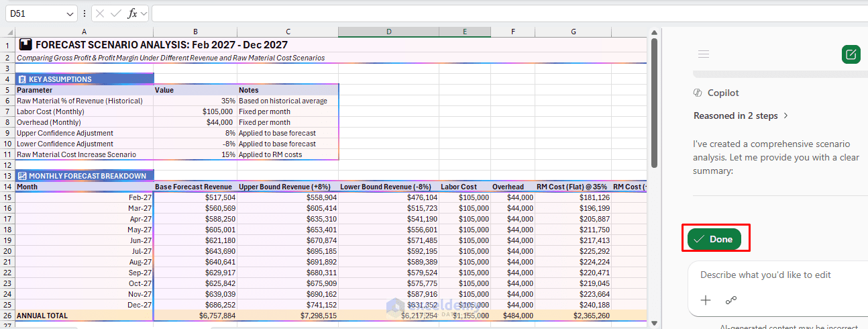868x329 pixels.
Task: Select row 14 header
Action: pyautogui.click(x=7, y=187)
